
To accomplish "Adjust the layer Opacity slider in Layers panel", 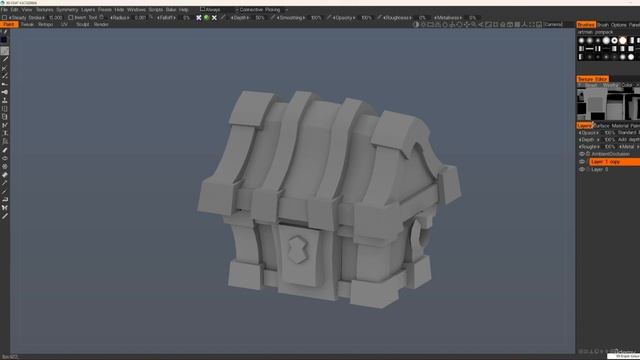I will click(x=589, y=133).
